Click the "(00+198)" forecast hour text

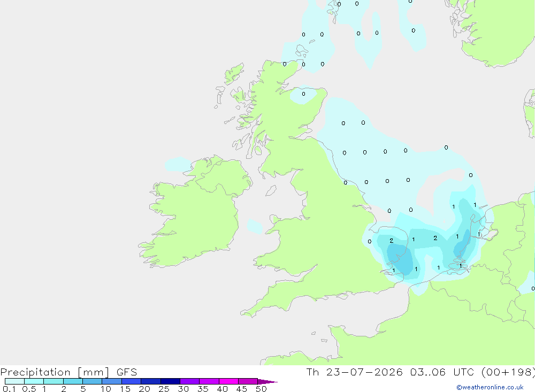click(x=508, y=372)
